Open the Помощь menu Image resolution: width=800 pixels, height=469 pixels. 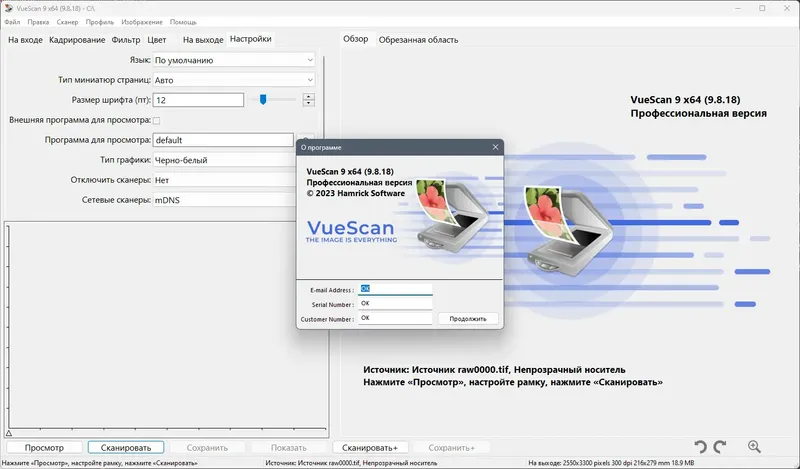183,22
